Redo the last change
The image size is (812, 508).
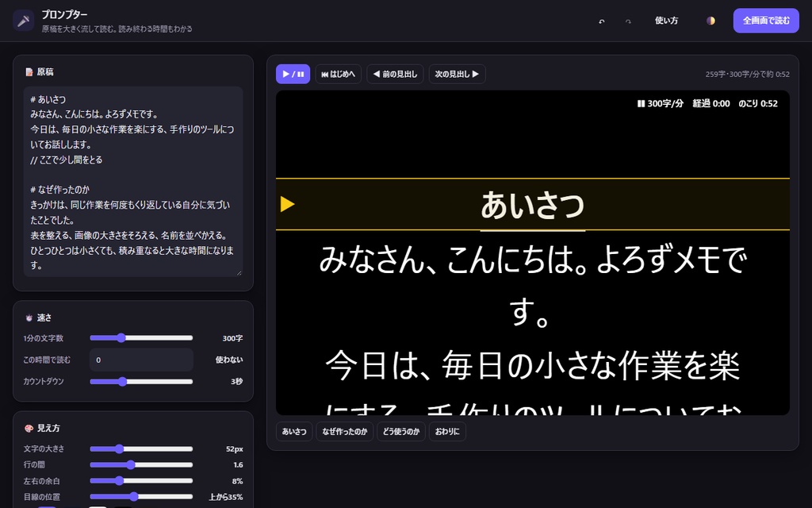(628, 21)
